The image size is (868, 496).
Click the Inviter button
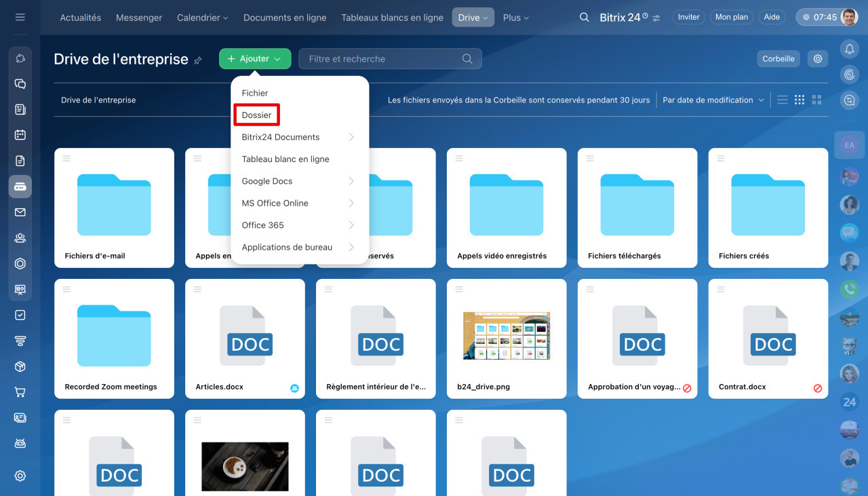pyautogui.click(x=688, y=18)
